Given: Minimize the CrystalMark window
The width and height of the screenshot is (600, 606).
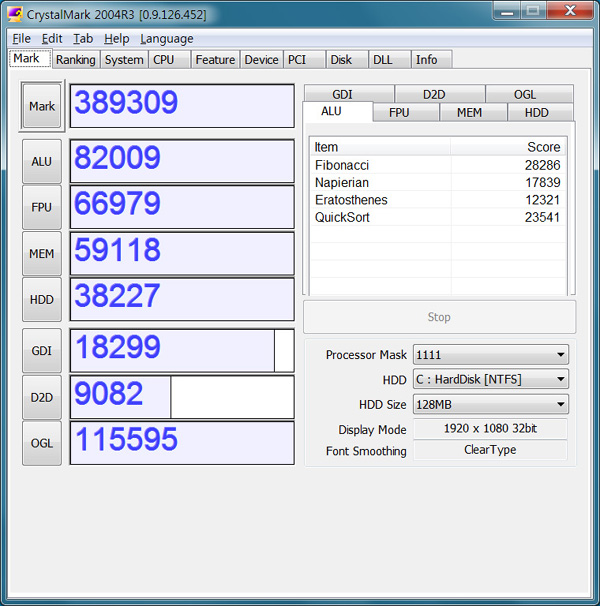Looking at the screenshot, I should (x=508, y=11).
